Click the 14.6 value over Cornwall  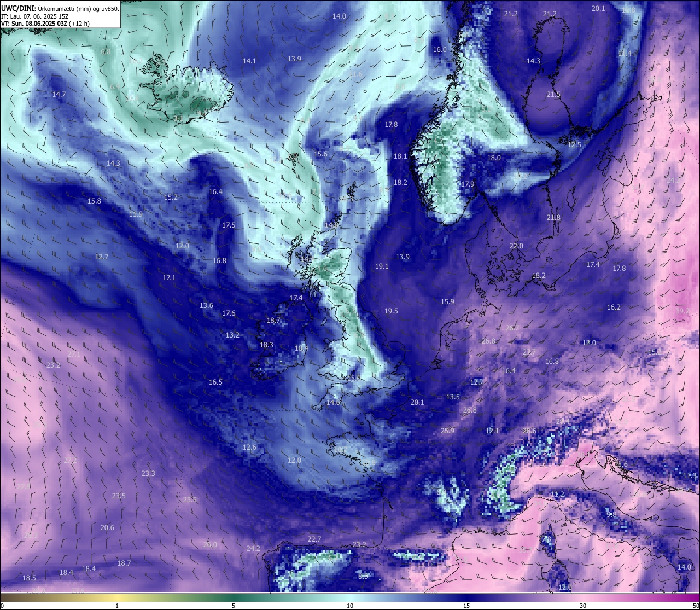click(333, 403)
